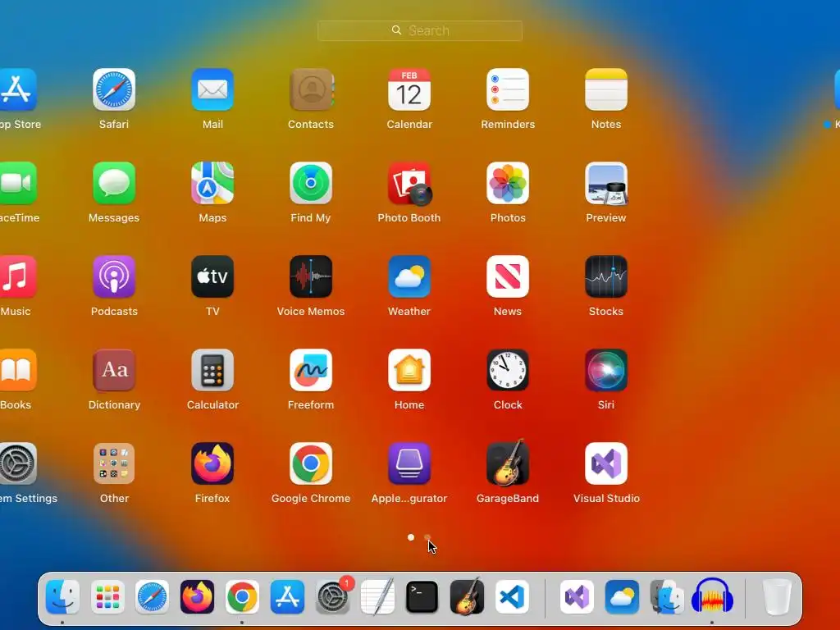Open GarageBand from Launchpad grid
This screenshot has width=840, height=630.
[507, 463]
